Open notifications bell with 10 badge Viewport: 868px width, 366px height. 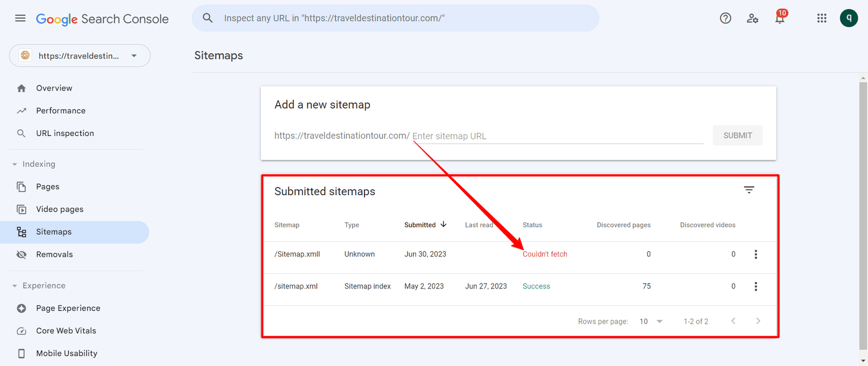pyautogui.click(x=780, y=17)
